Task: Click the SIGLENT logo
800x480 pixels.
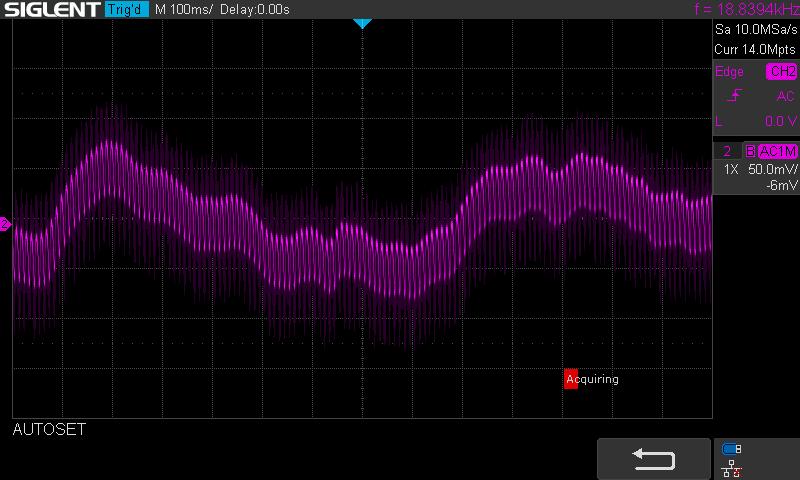Action: (x=52, y=9)
